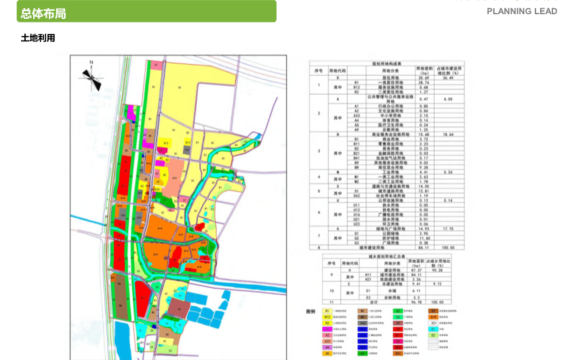Click the maroon block at map bottom
This screenshot has height=360, width=570.
(x=178, y=308)
